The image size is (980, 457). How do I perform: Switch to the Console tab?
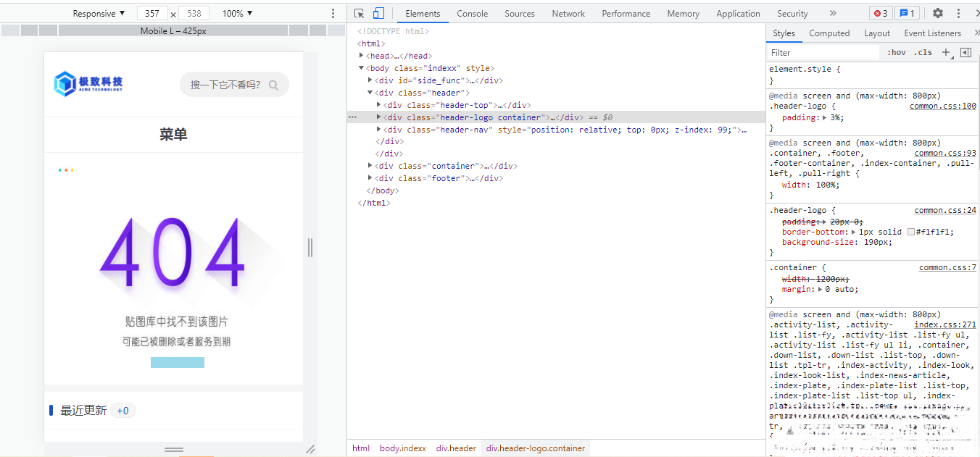tap(472, 13)
